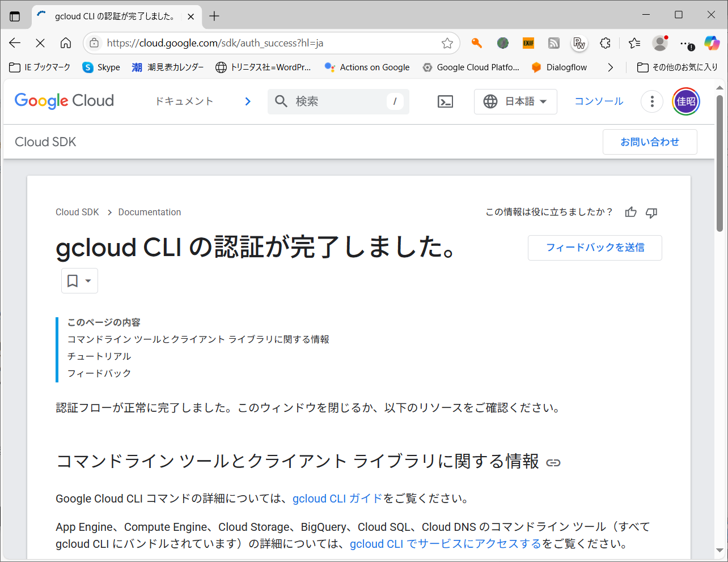Click the browser home icon
The image size is (728, 562).
[66, 43]
